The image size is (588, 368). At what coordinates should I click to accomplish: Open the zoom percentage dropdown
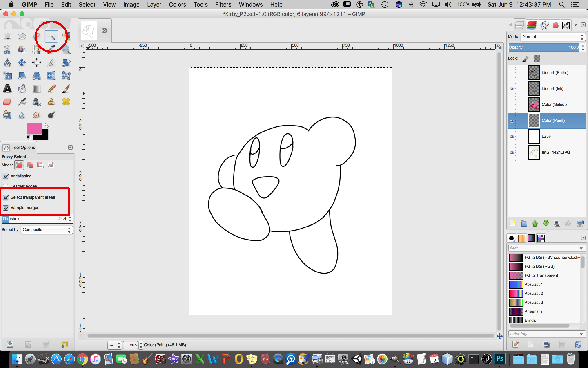(x=141, y=345)
